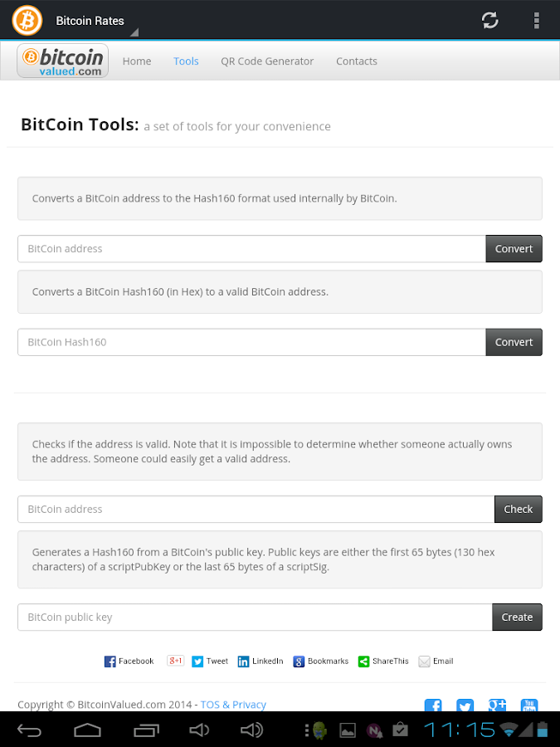The width and height of the screenshot is (560, 747).
Task: Focus the BitCoin public key field
Action: [x=255, y=618]
